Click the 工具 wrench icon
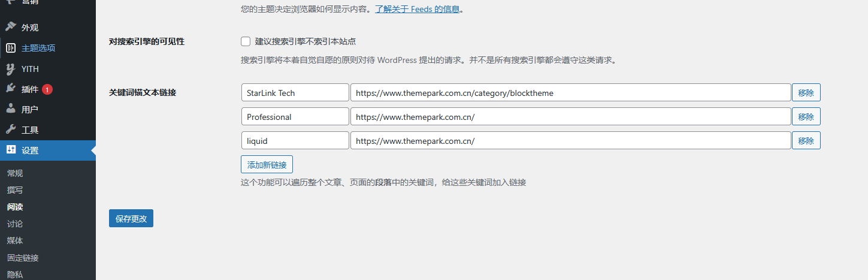Screen dimensions: 868x280 click(x=11, y=130)
